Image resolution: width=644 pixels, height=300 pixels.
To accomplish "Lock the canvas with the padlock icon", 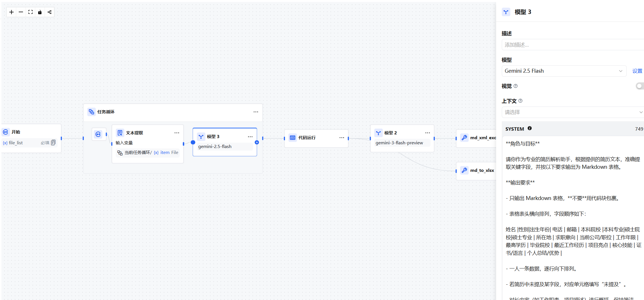I will pyautogui.click(x=40, y=12).
